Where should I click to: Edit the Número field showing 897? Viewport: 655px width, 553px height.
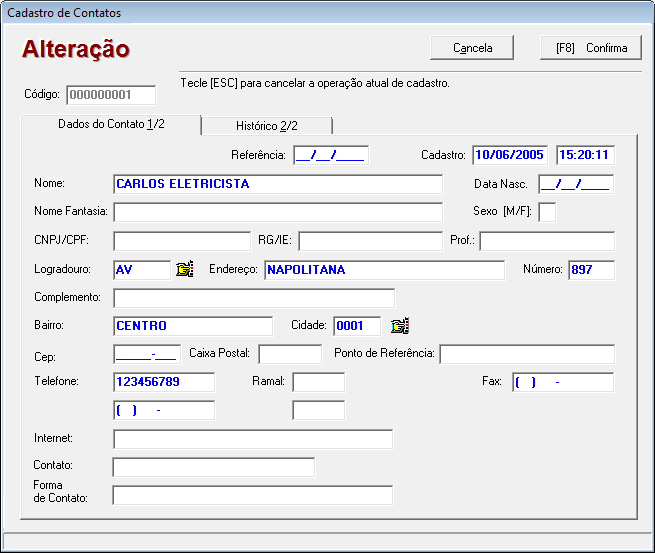591,270
